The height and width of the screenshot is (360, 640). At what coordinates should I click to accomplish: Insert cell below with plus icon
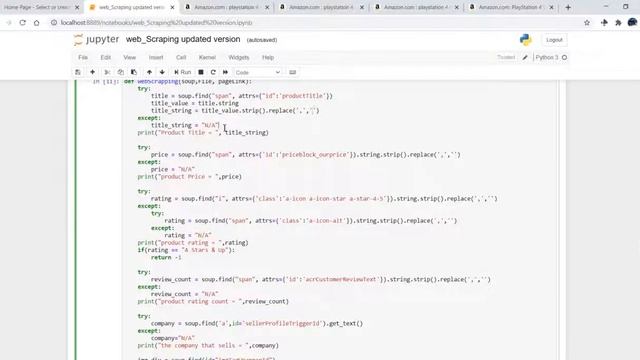coord(93,72)
